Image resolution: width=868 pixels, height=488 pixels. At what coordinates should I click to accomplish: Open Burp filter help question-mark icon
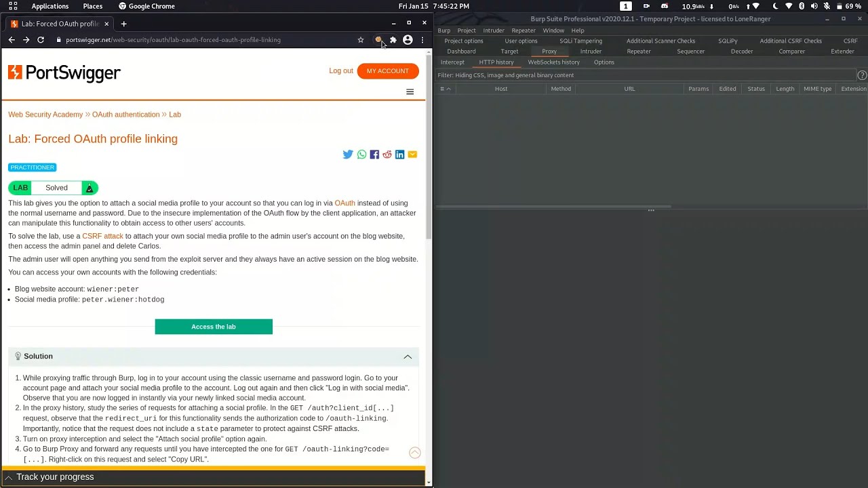(862, 75)
